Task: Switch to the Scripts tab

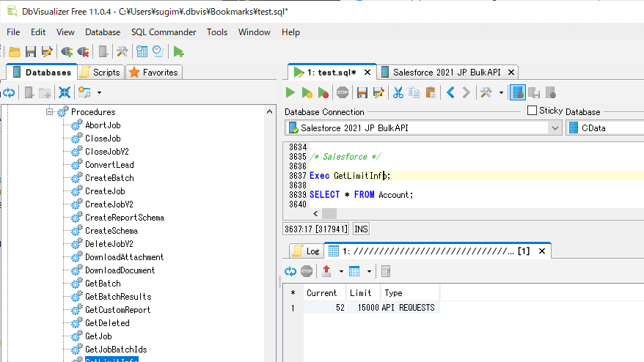Action: [x=101, y=73]
